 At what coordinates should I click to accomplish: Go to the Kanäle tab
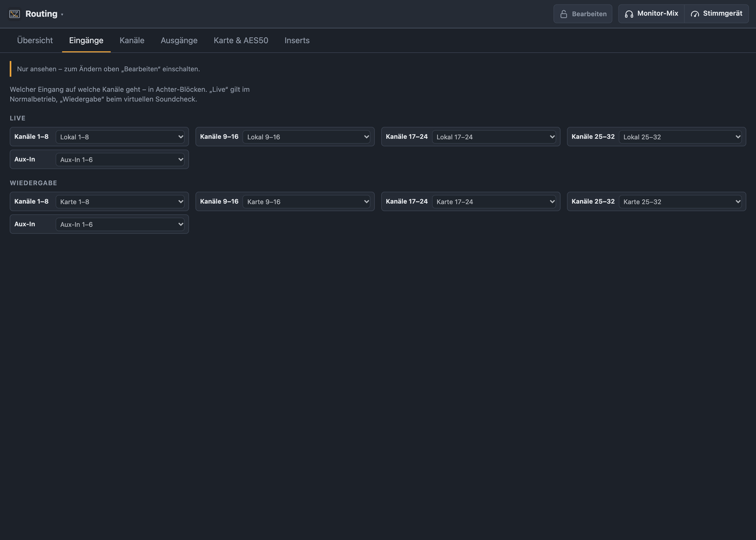tap(132, 40)
